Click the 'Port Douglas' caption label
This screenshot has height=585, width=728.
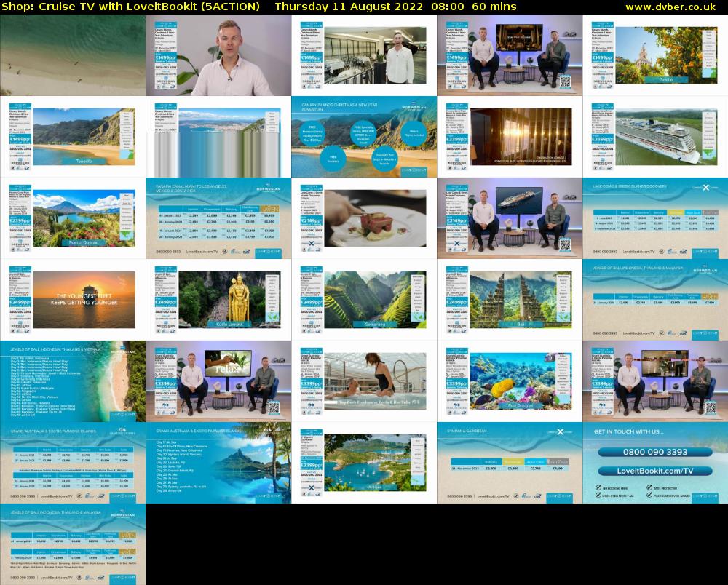tap(521, 405)
